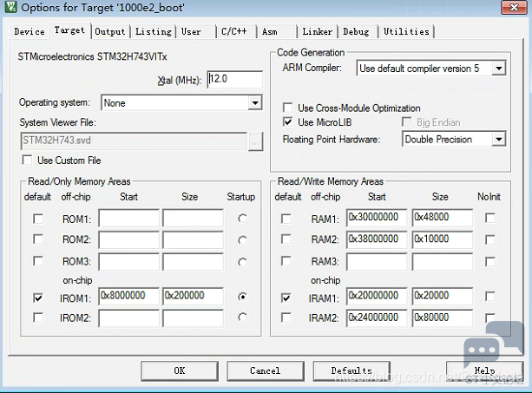Open Help for target options

click(x=484, y=370)
